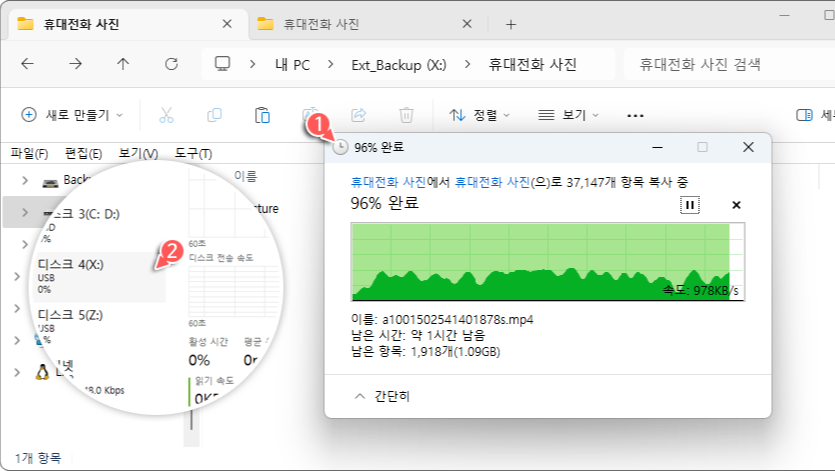The width and height of the screenshot is (835, 471).
Task: Click the 1개 항목 status bar text
Action: [x=38, y=458]
